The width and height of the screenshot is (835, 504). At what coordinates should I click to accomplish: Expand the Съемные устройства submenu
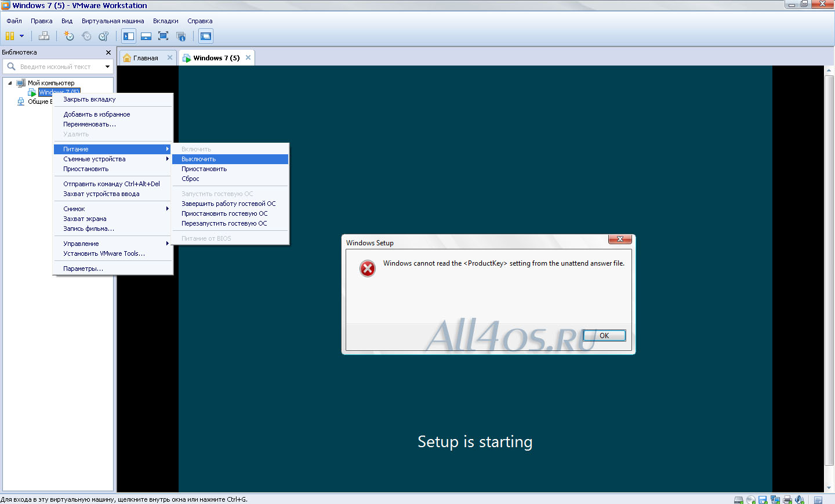(x=113, y=159)
